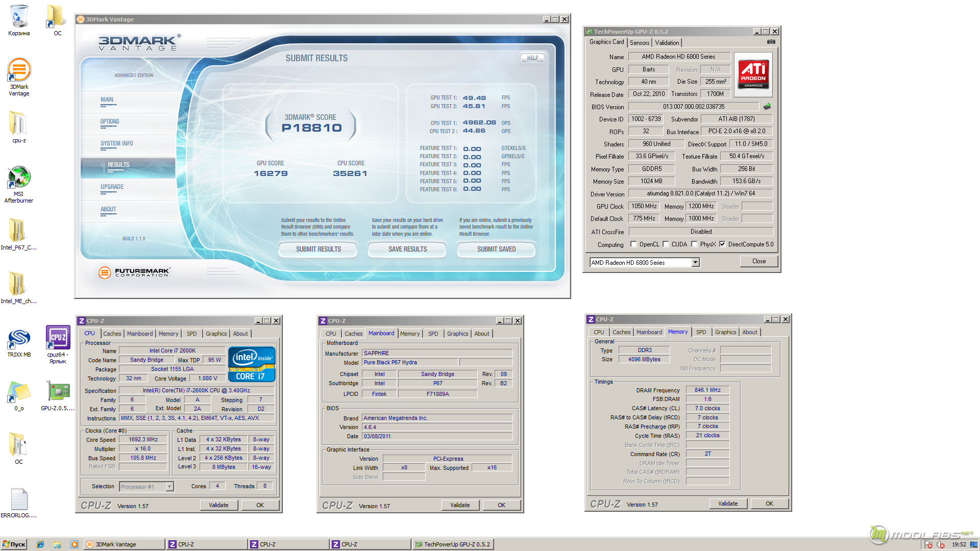Click the HELP button in 3DMark Vantage

pyautogui.click(x=532, y=58)
